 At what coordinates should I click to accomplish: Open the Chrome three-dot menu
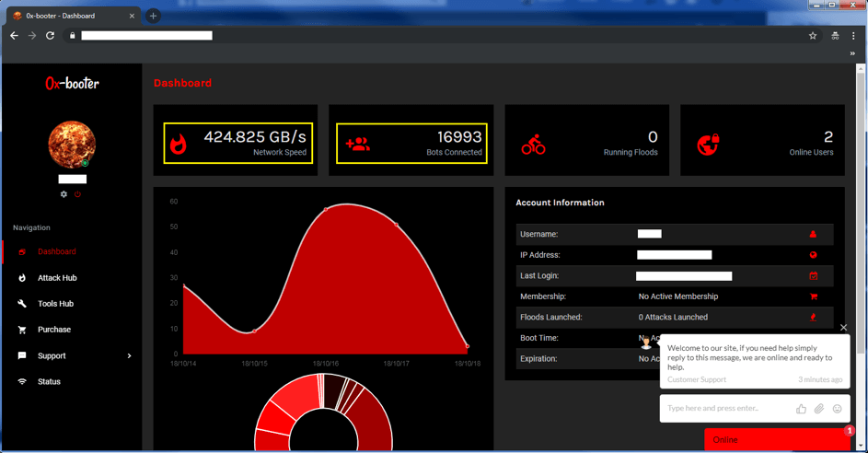coord(853,36)
